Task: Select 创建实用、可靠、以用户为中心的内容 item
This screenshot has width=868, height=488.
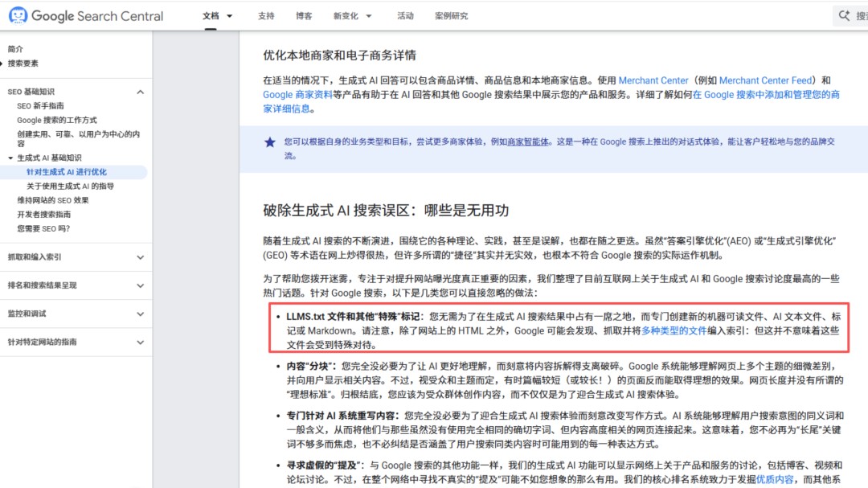Action: click(x=78, y=138)
